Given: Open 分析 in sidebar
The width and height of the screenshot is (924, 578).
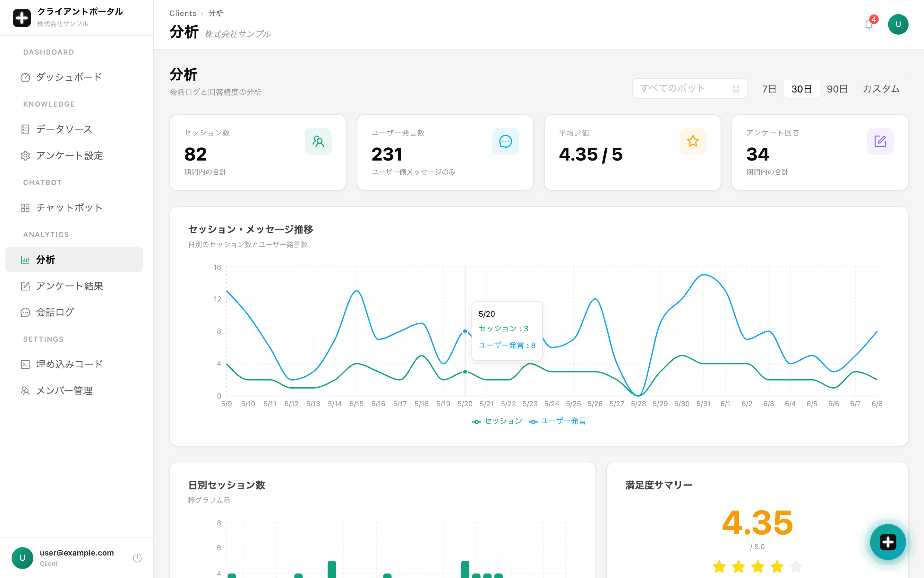Looking at the screenshot, I should (74, 260).
